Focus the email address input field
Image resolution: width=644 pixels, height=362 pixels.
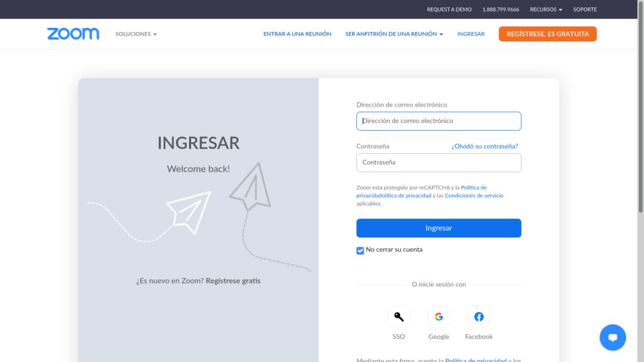coord(439,121)
